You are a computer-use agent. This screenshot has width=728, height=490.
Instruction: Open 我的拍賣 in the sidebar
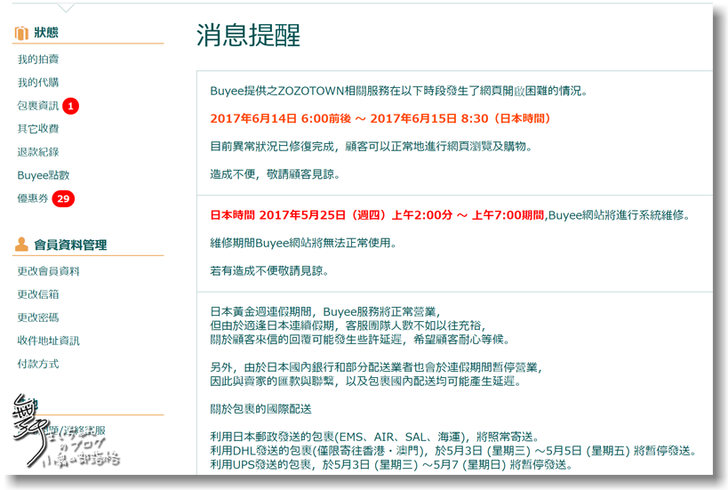coord(38,59)
